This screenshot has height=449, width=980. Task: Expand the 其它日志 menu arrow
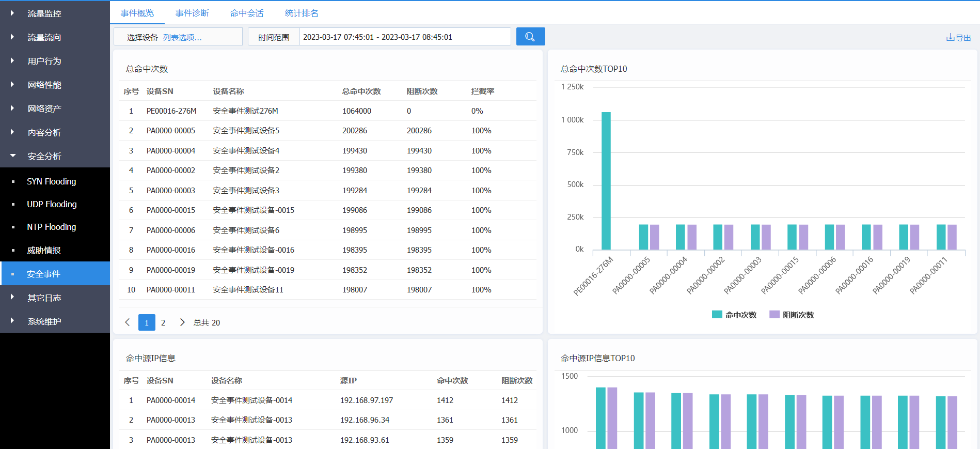coord(12,297)
